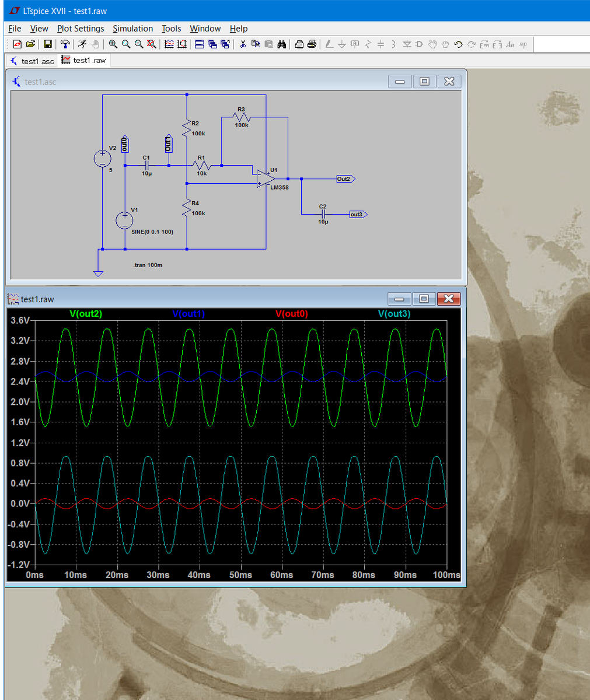Open a file with the folder icon

pos(30,44)
